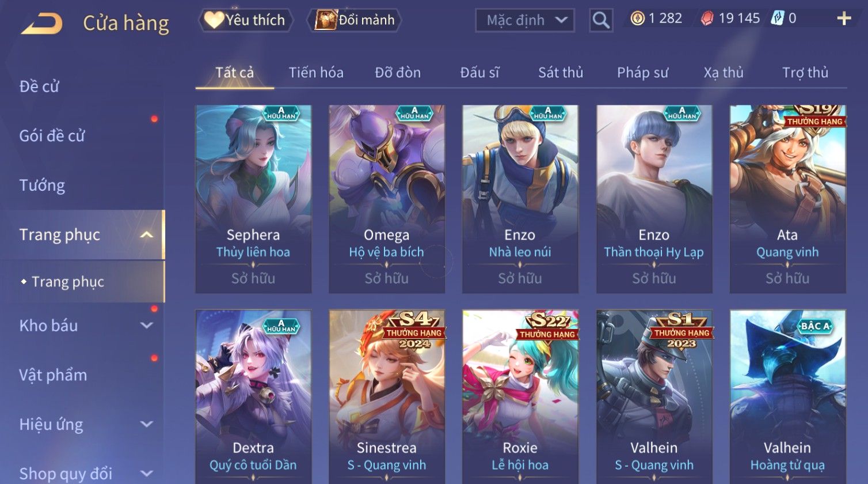Select Omega Hộ vệ ba bích skin
This screenshot has width=868, height=484.
click(x=387, y=199)
